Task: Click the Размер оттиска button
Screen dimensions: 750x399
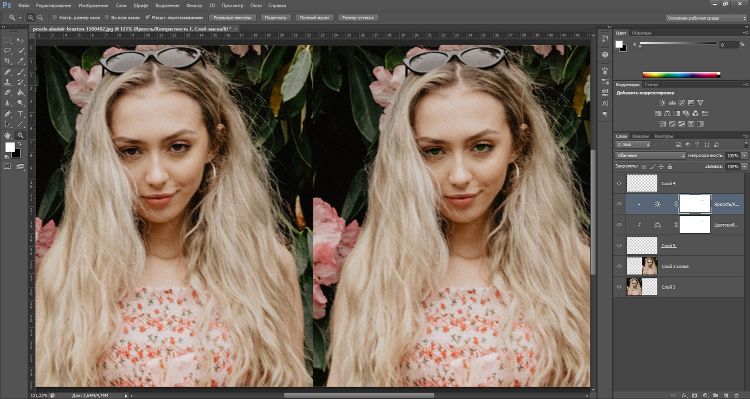Action: 358,18
